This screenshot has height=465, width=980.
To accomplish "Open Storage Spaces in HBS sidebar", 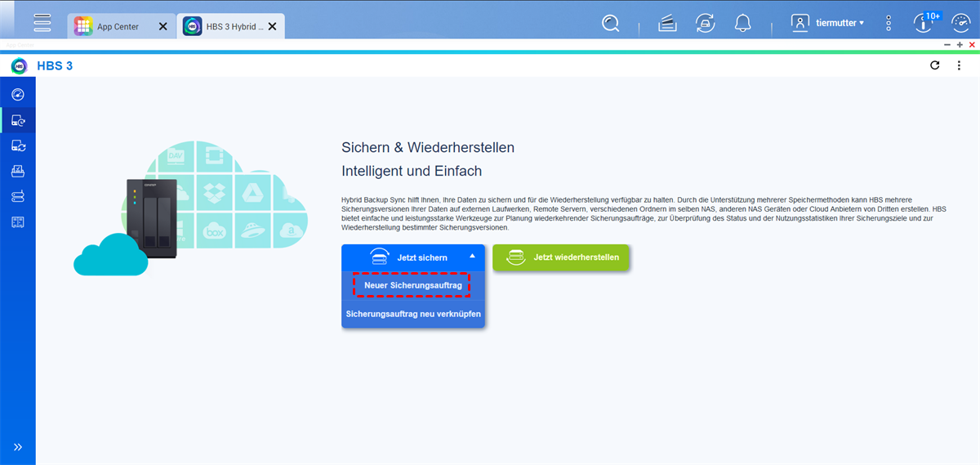I will [x=17, y=197].
